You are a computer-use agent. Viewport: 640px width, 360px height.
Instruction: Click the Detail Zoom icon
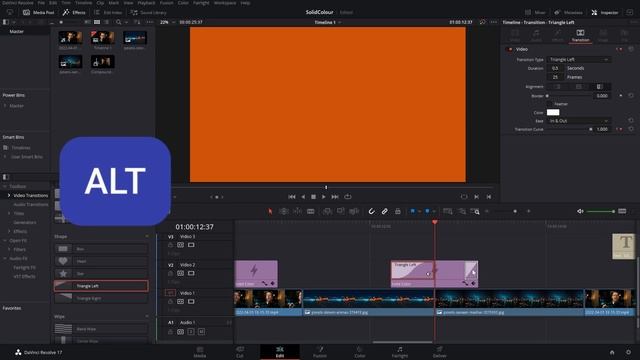pyautogui.click(x=462, y=211)
